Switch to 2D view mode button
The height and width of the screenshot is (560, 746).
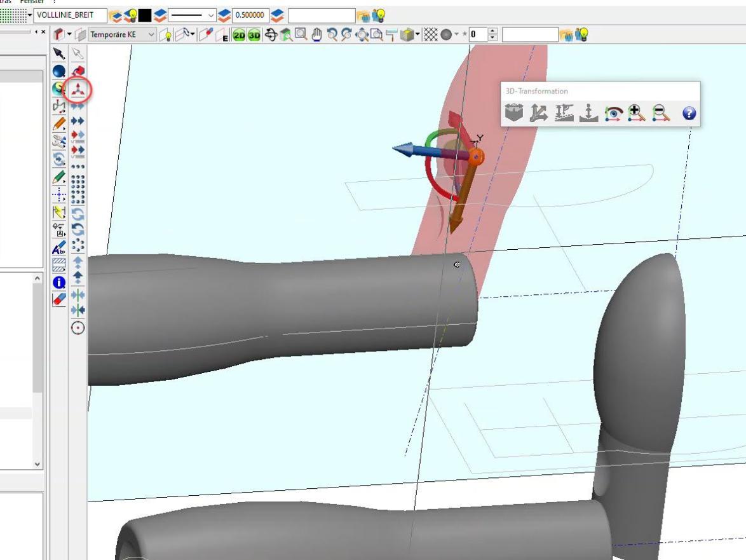coord(239,36)
